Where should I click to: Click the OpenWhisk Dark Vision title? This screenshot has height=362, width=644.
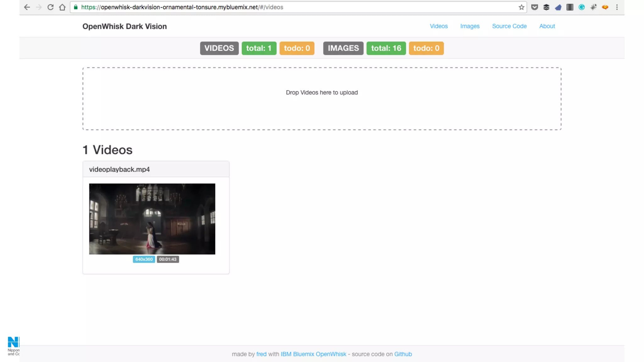tap(125, 26)
